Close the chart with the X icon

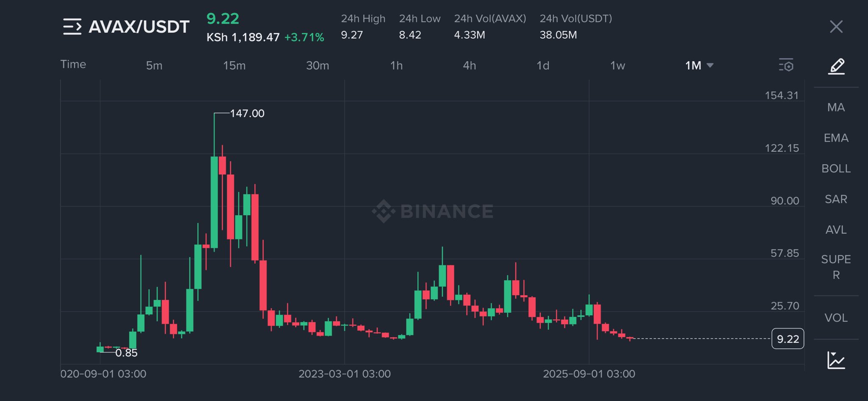pos(836,27)
